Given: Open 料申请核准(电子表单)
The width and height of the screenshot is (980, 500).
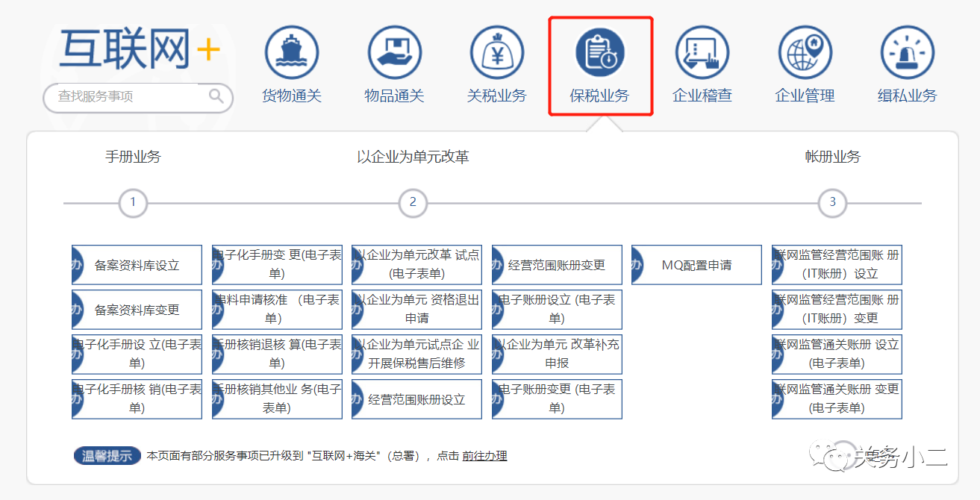Looking at the screenshot, I should (x=277, y=310).
